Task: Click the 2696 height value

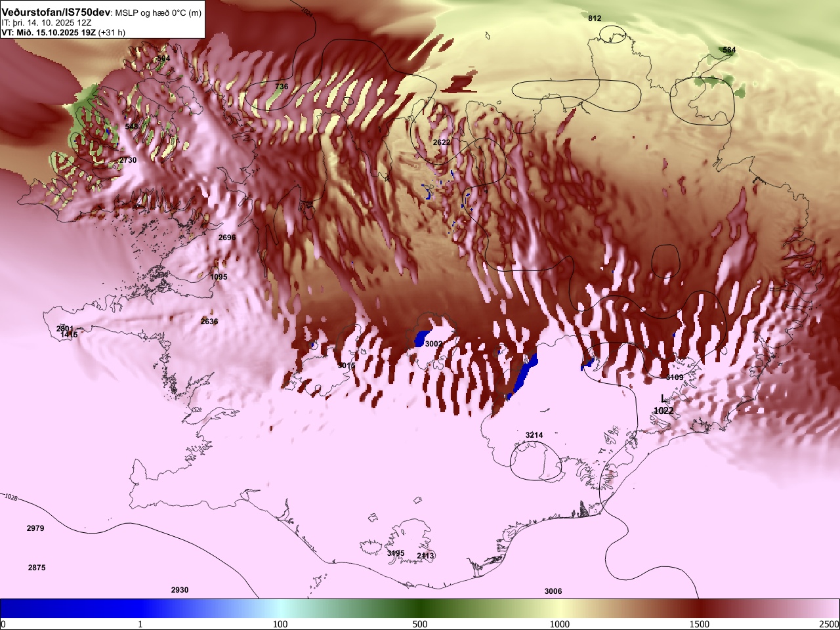Action: point(227,238)
